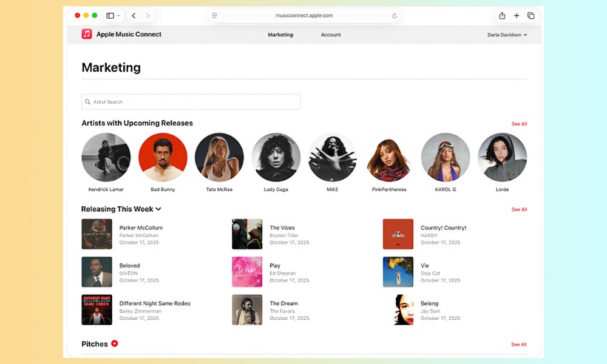Image resolution: width=607 pixels, height=364 pixels.
Task: Navigate to the Account tab
Action: point(331,35)
